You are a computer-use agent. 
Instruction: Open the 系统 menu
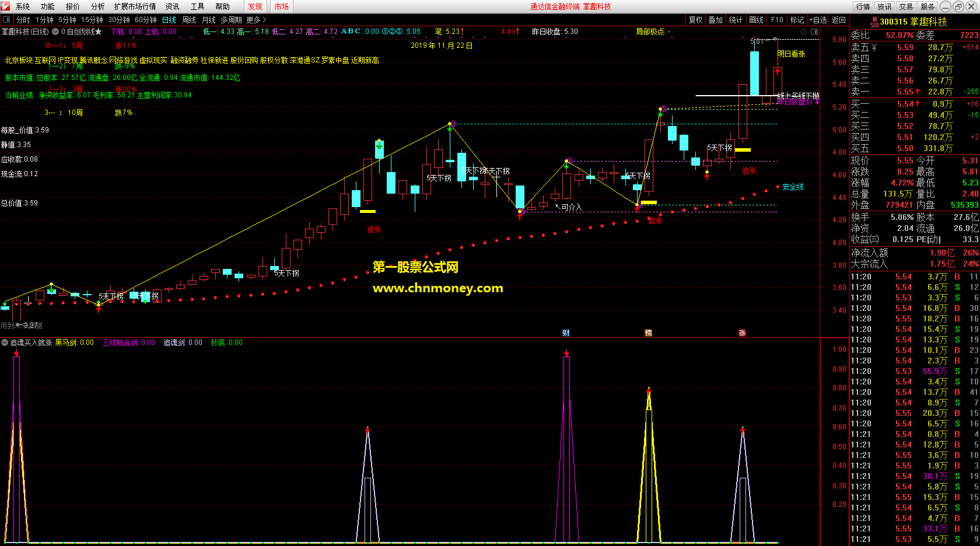click(23, 6)
